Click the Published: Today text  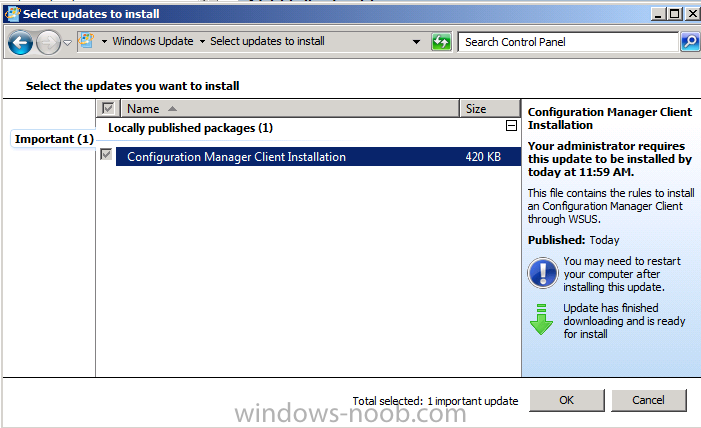(x=573, y=240)
